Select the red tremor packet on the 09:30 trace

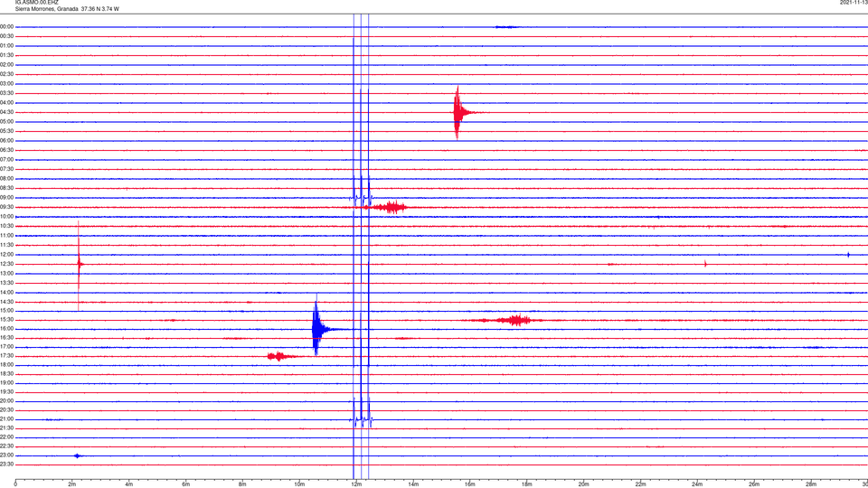[x=391, y=208]
